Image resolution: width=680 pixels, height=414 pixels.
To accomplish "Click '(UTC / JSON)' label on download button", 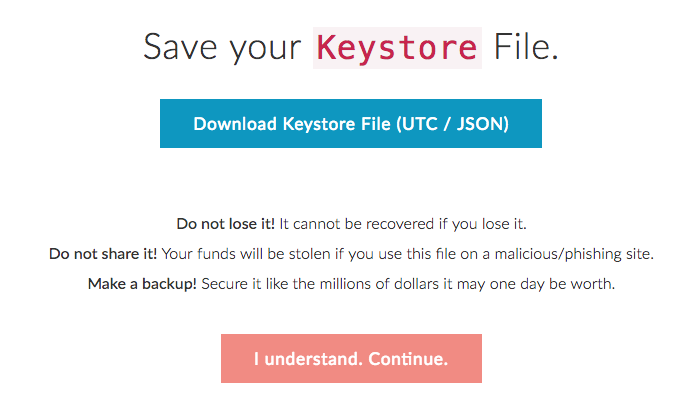I will (x=453, y=124).
